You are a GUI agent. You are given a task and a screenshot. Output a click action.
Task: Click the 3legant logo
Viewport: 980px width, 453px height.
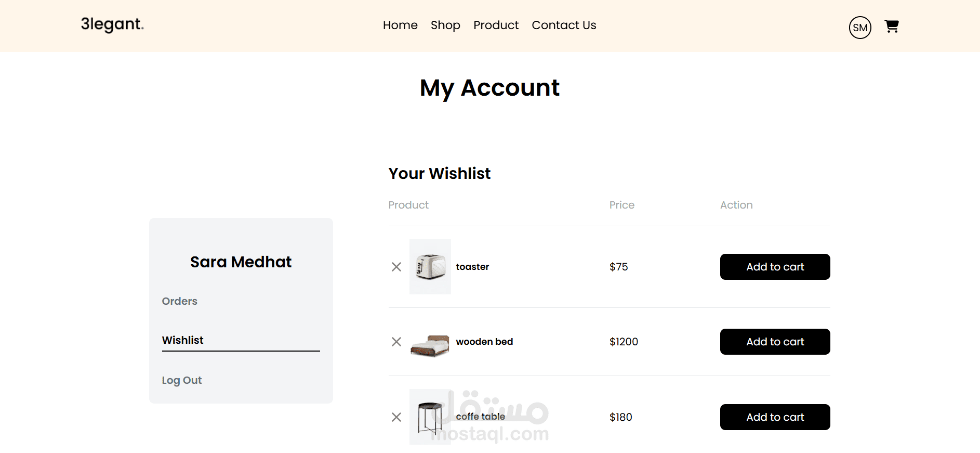(x=112, y=24)
